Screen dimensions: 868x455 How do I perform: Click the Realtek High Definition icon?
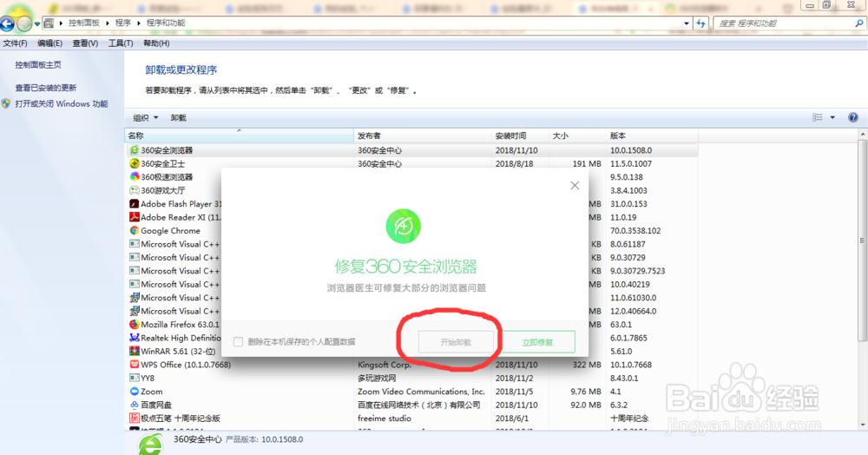coord(134,338)
